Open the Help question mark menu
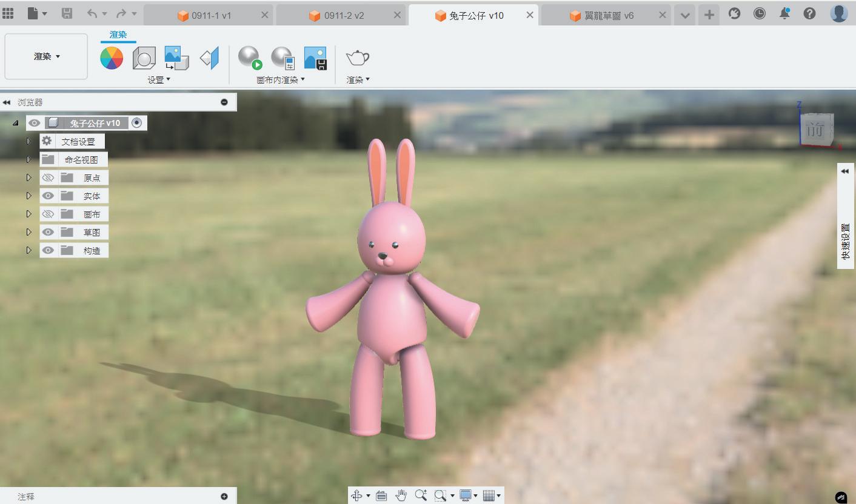856x504 pixels. click(809, 13)
